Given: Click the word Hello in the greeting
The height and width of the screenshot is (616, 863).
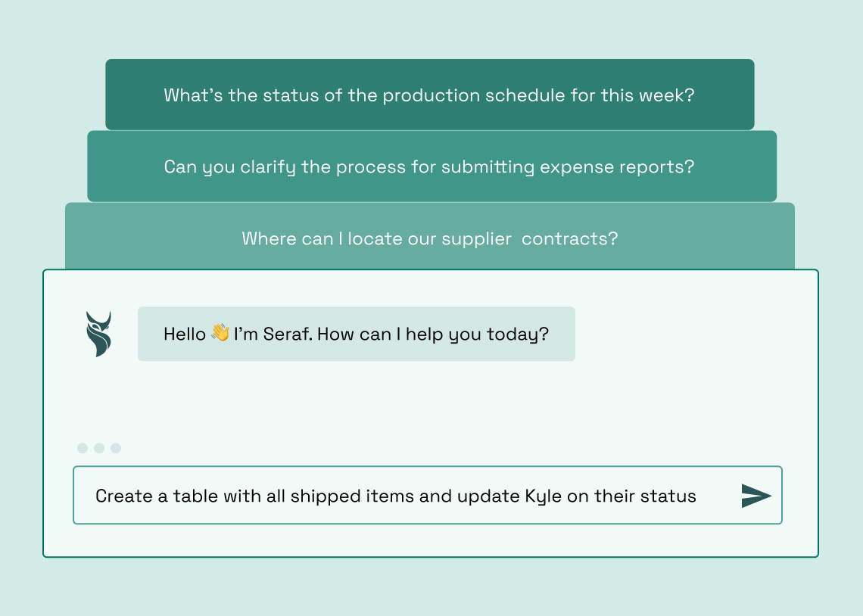Looking at the screenshot, I should 185,334.
